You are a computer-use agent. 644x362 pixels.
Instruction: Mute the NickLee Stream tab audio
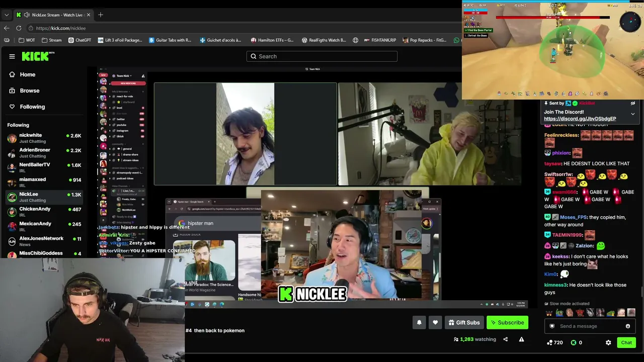pos(27,15)
